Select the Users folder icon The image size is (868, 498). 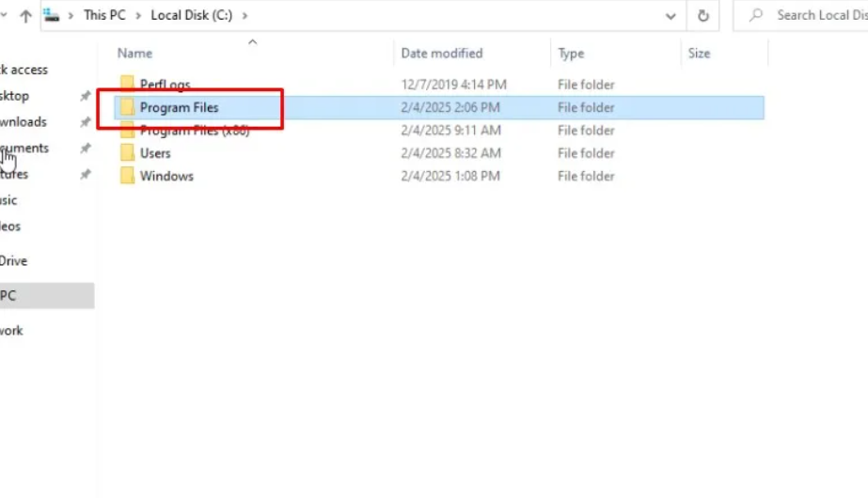tap(127, 153)
